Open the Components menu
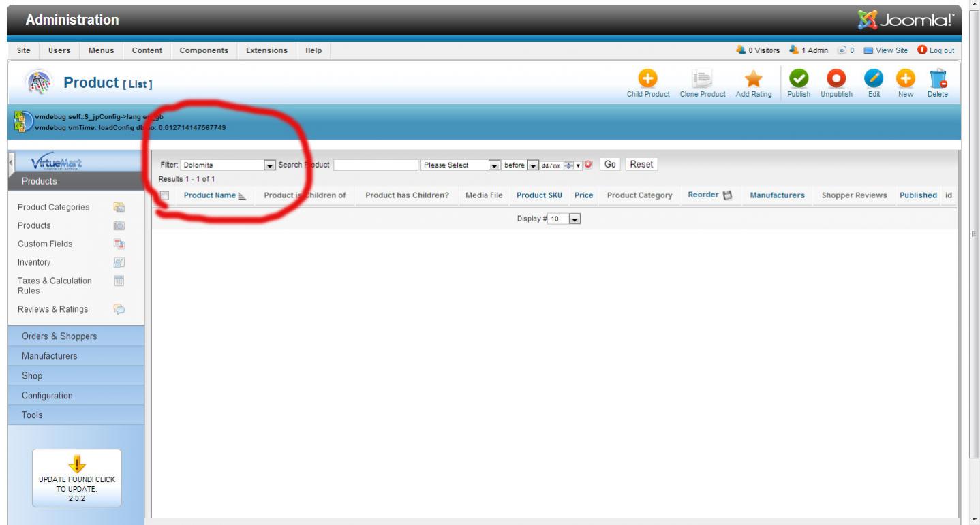The height and width of the screenshot is (525, 980). pos(204,50)
